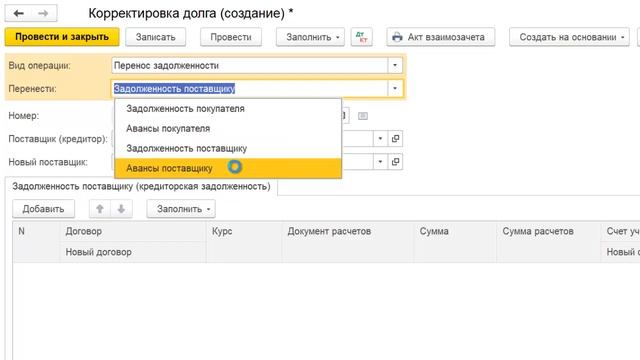The width and height of the screenshot is (640, 360).
Task: Click Сумма расчетов column header
Action: click(x=549, y=242)
